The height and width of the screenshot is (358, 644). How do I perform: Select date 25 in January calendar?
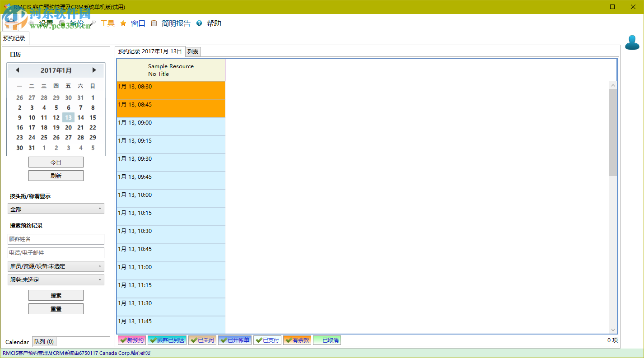[44, 137]
